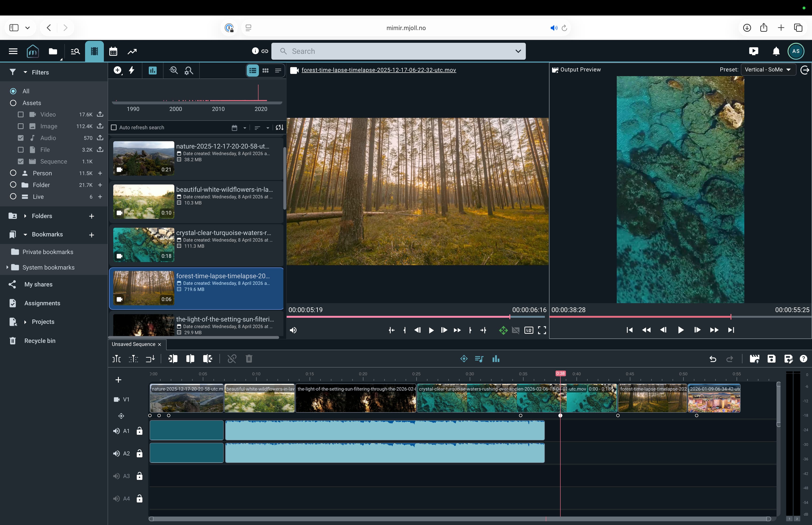Open the AS user avatar button
The width and height of the screenshot is (812, 525).
(796, 51)
